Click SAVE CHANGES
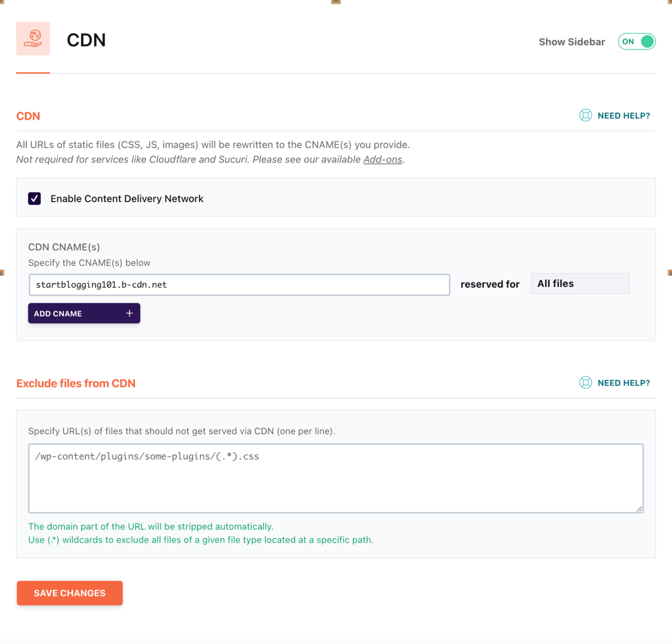The width and height of the screenshot is (672, 644). 69,593
